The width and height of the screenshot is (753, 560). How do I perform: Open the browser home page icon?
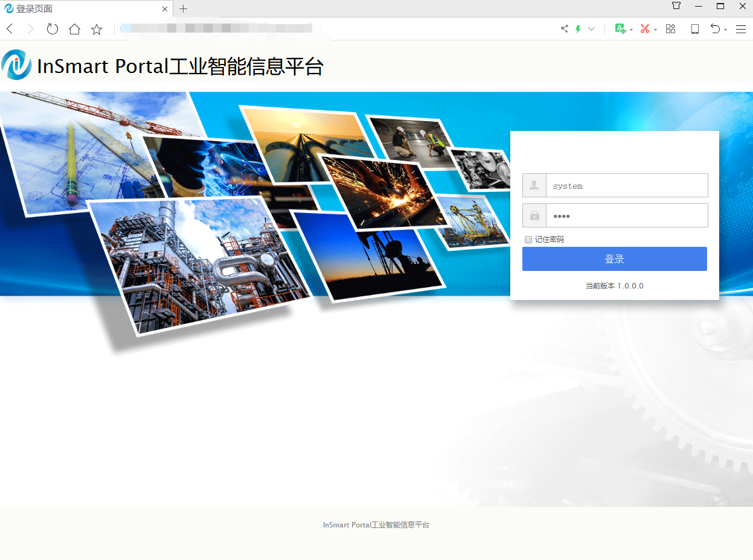pos(74,29)
